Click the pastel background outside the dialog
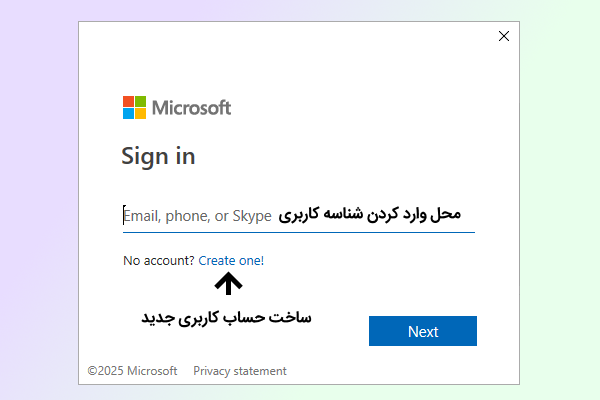The width and height of the screenshot is (600, 400). [x=40, y=200]
